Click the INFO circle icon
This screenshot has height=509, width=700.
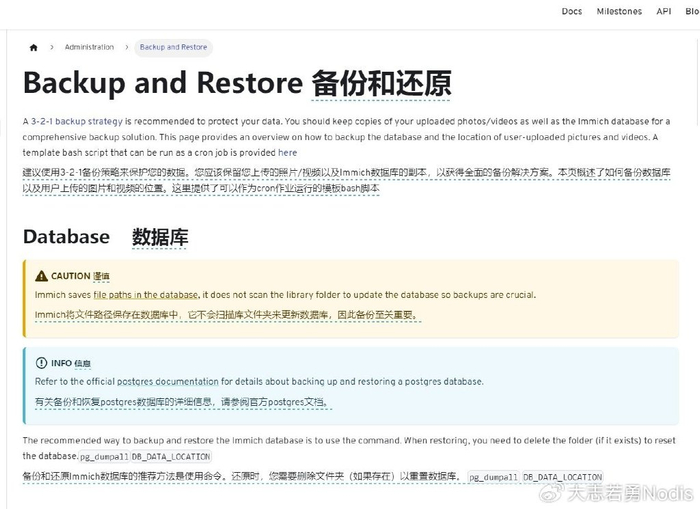(41, 363)
